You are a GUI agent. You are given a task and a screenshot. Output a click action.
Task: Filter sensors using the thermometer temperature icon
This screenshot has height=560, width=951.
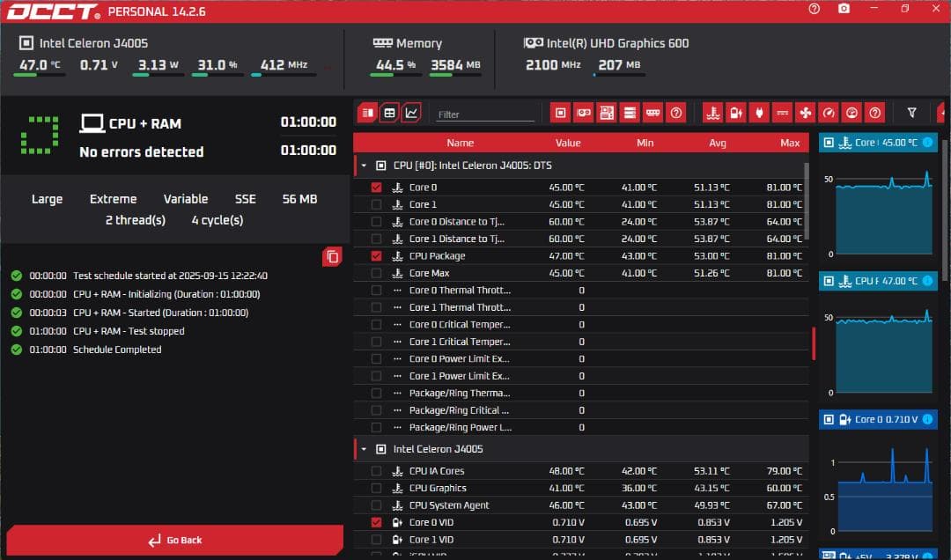713,113
